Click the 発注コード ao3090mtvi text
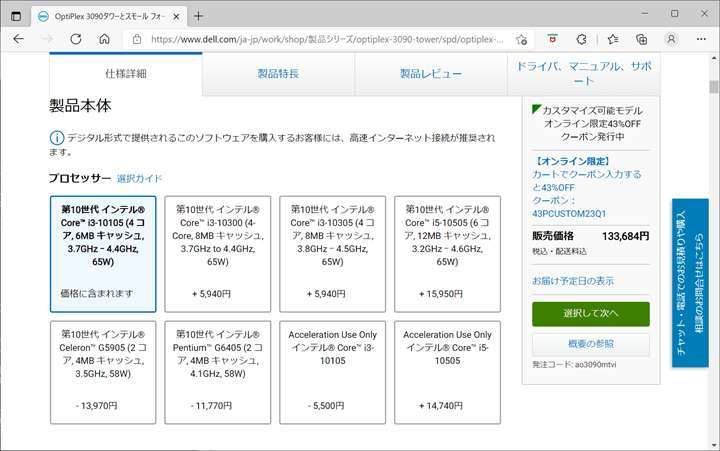The height and width of the screenshot is (451, 720). pyautogui.click(x=574, y=365)
